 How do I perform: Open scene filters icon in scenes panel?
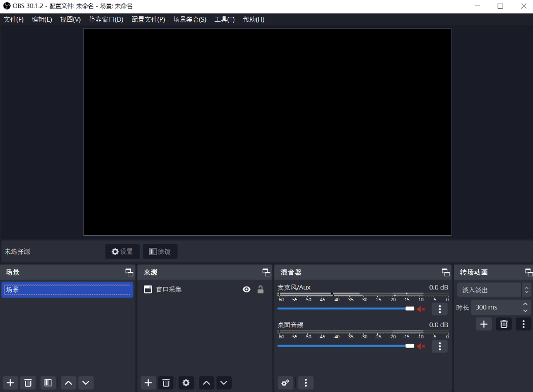tap(48, 383)
